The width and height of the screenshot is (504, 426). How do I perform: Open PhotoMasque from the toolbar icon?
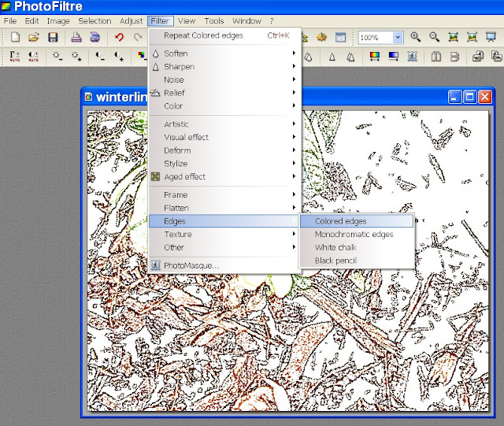pyautogui.click(x=413, y=57)
